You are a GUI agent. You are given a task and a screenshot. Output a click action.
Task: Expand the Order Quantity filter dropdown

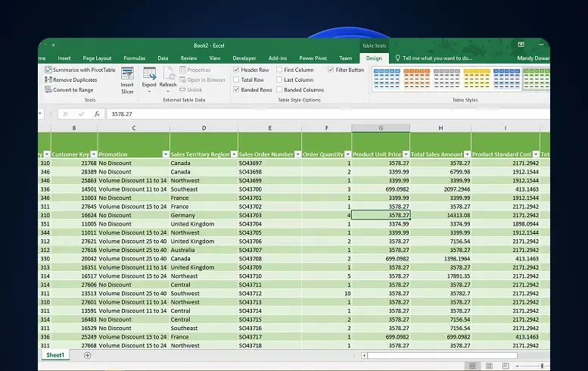347,154
